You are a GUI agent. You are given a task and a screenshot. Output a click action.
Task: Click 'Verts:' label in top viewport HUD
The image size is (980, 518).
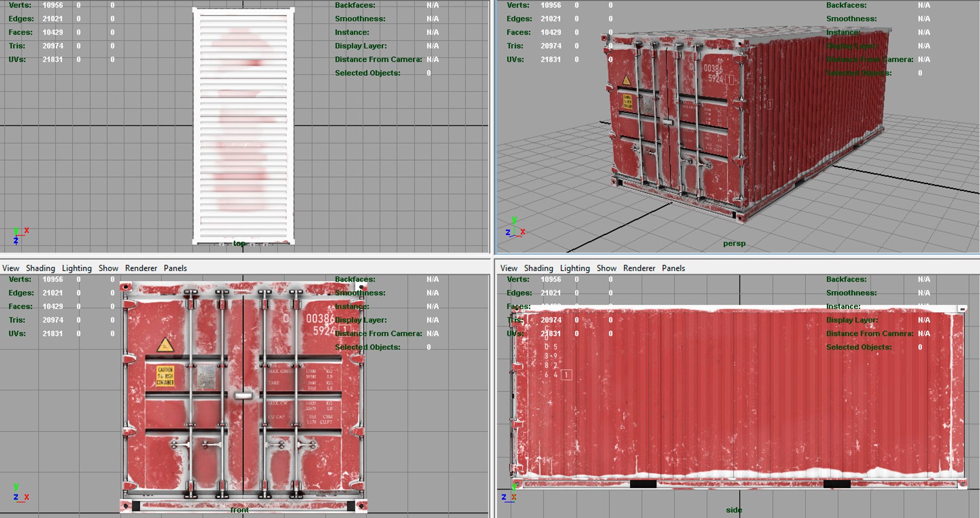pos(20,5)
